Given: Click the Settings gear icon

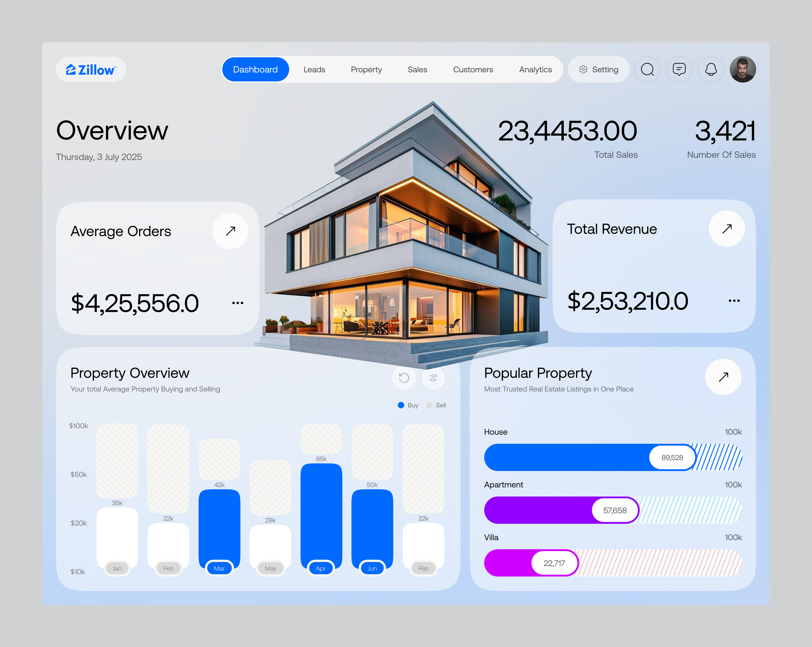Looking at the screenshot, I should pyautogui.click(x=583, y=69).
